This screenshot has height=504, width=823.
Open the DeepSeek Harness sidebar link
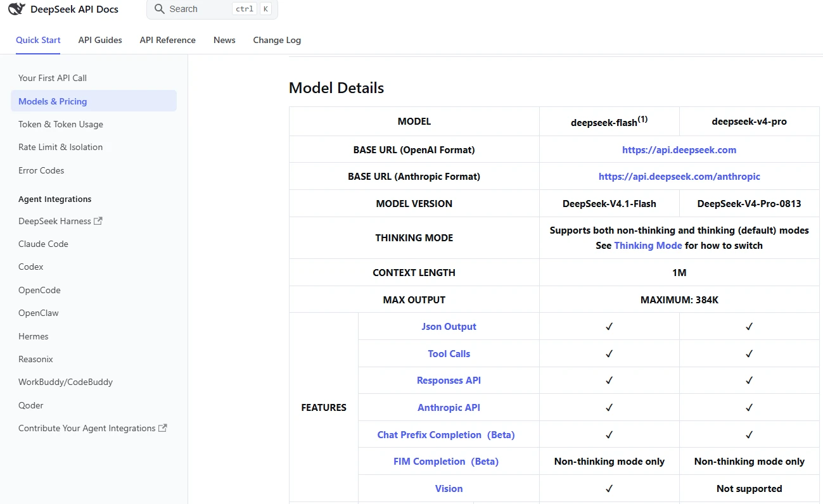55,221
